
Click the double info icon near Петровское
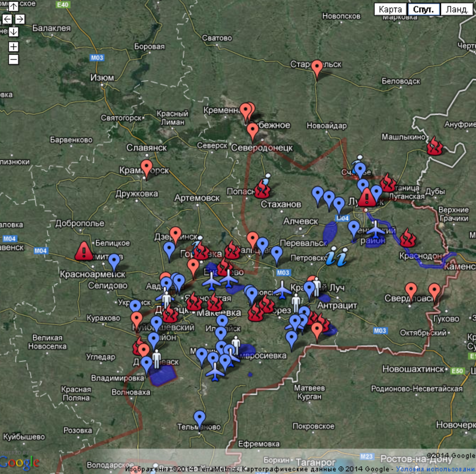tap(337, 257)
